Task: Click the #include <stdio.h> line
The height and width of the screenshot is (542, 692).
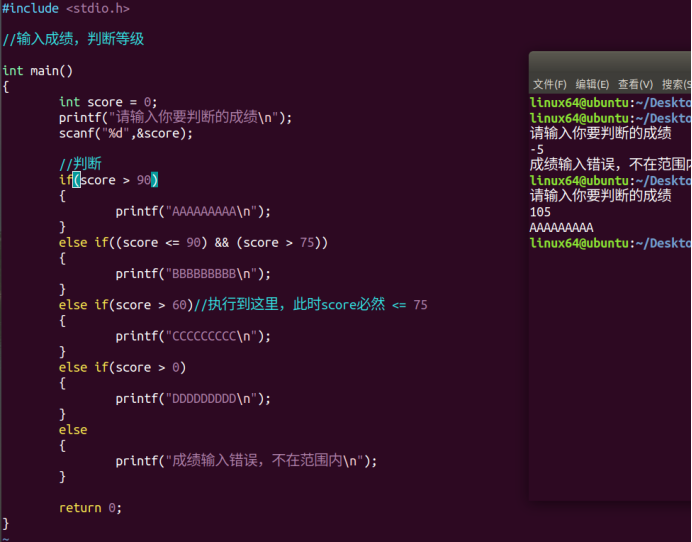Action: pyautogui.click(x=66, y=8)
